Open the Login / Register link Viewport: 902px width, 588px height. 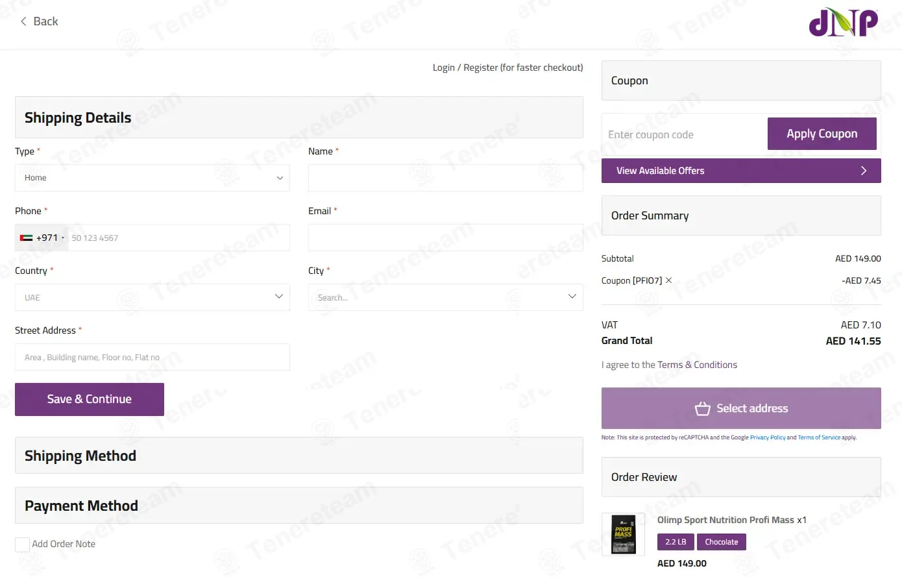(507, 67)
